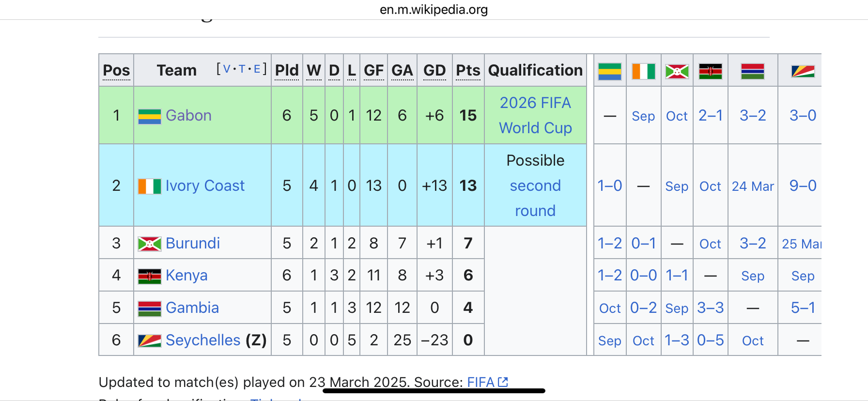Click the Ivory Coast flag column header
The height and width of the screenshot is (401, 868).
pos(643,71)
